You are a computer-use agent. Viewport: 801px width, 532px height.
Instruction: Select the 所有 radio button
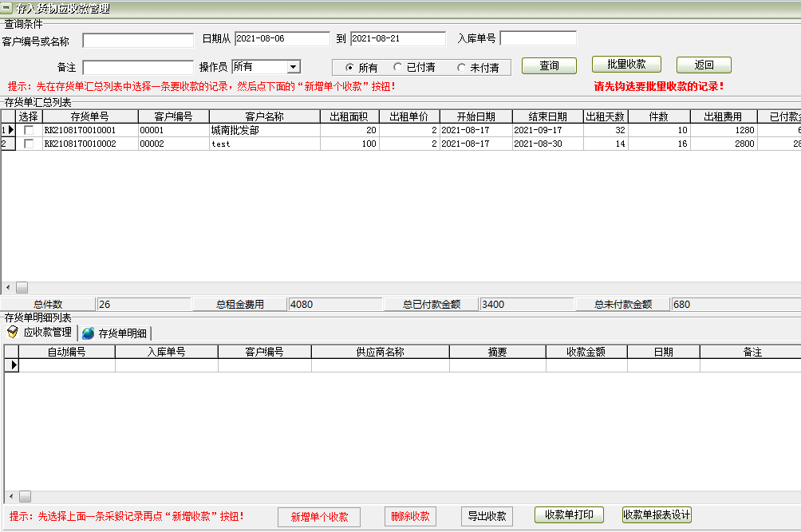pyautogui.click(x=349, y=67)
